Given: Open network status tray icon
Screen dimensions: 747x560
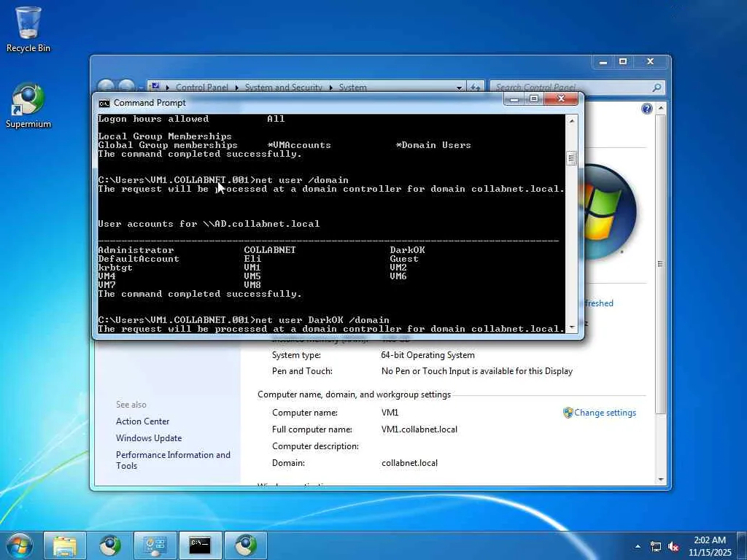Looking at the screenshot, I should pyautogui.click(x=656, y=547).
